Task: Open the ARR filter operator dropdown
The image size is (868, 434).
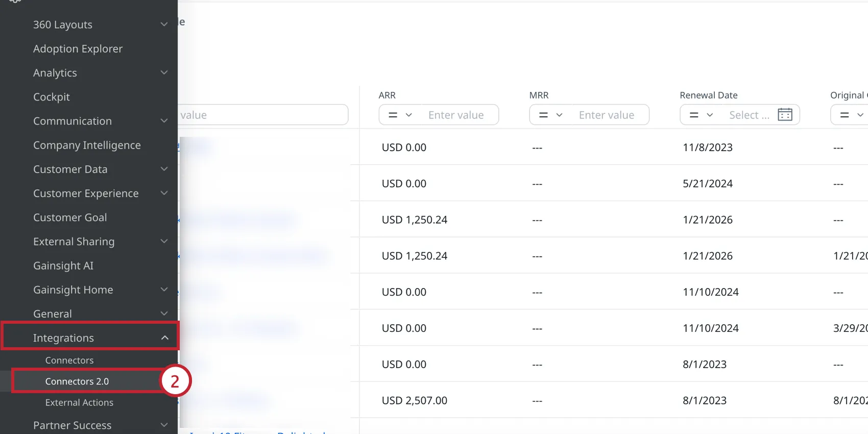Action: point(400,115)
